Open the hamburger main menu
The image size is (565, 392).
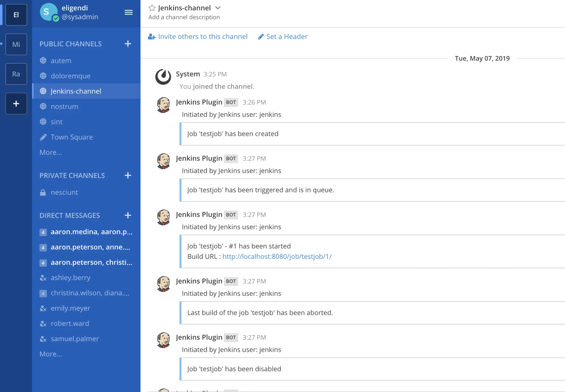point(129,12)
